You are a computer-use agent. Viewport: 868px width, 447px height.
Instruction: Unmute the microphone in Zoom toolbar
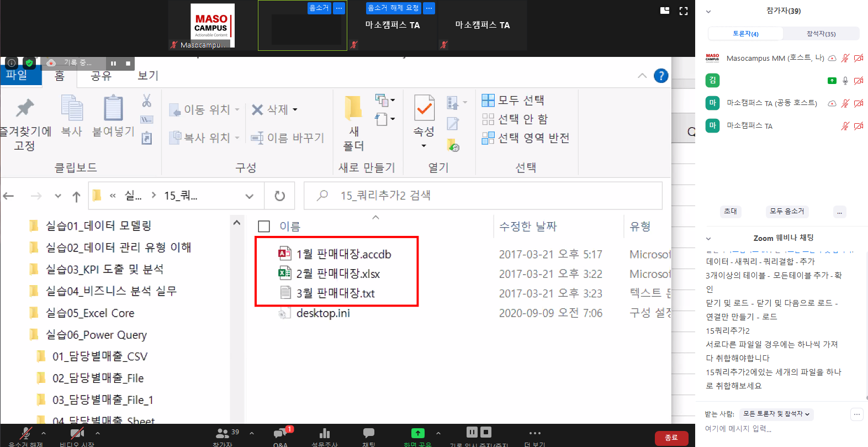(25, 433)
